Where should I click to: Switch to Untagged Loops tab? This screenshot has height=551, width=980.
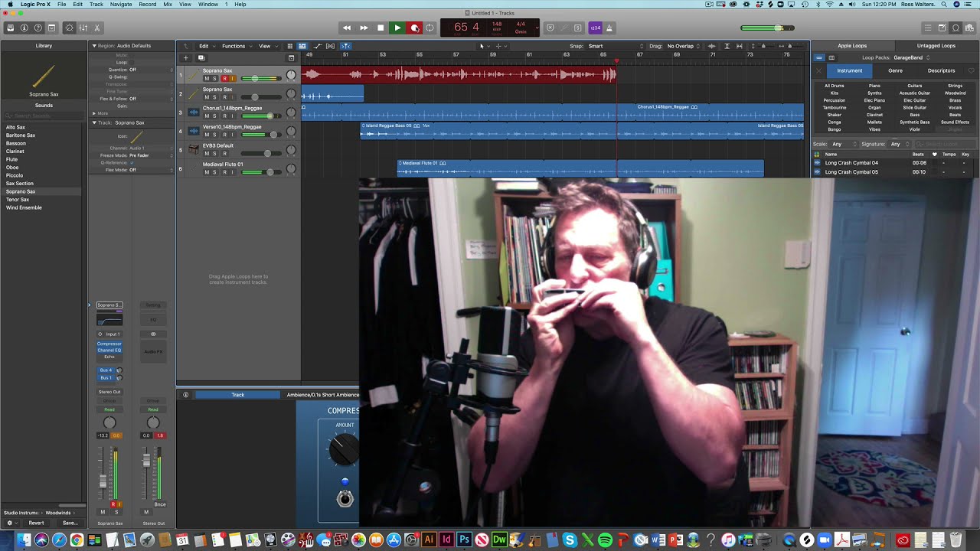936,46
